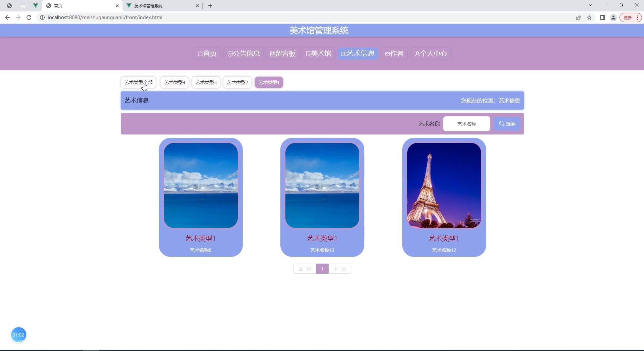Viewport: 644px width, 351px height.
Task: Click the 01:02 blue timer bubble
Action: pyautogui.click(x=18, y=335)
